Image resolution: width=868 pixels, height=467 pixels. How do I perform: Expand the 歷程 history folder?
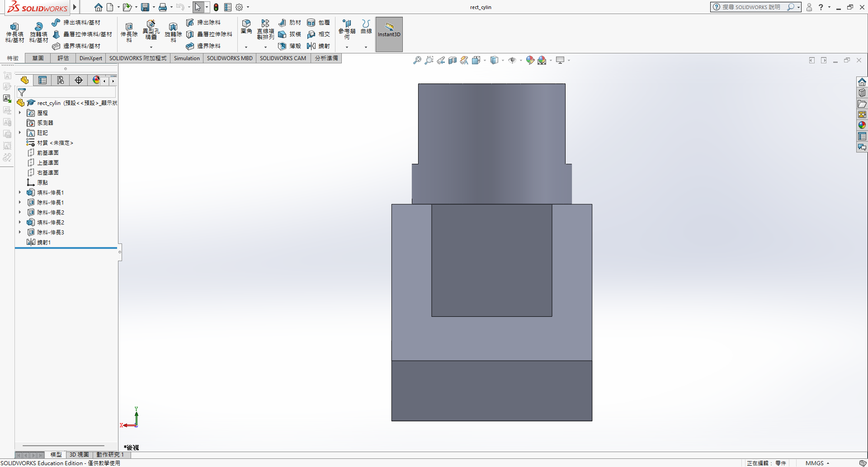(20, 113)
